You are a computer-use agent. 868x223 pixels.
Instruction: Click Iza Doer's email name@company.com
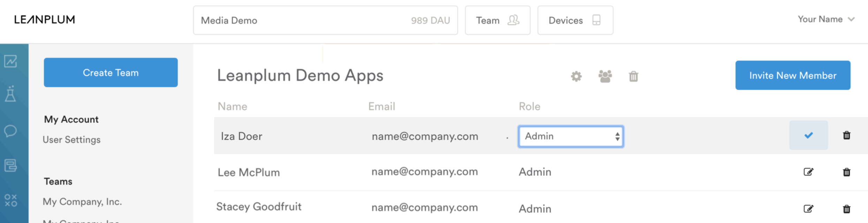tap(425, 136)
